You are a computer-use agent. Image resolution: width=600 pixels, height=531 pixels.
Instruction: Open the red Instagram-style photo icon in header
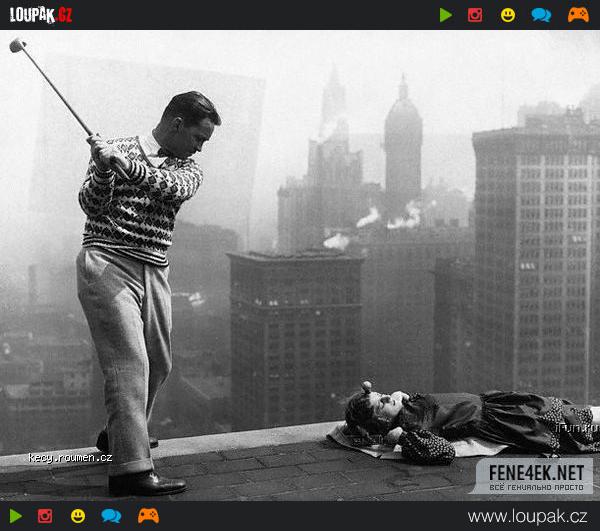(475, 15)
